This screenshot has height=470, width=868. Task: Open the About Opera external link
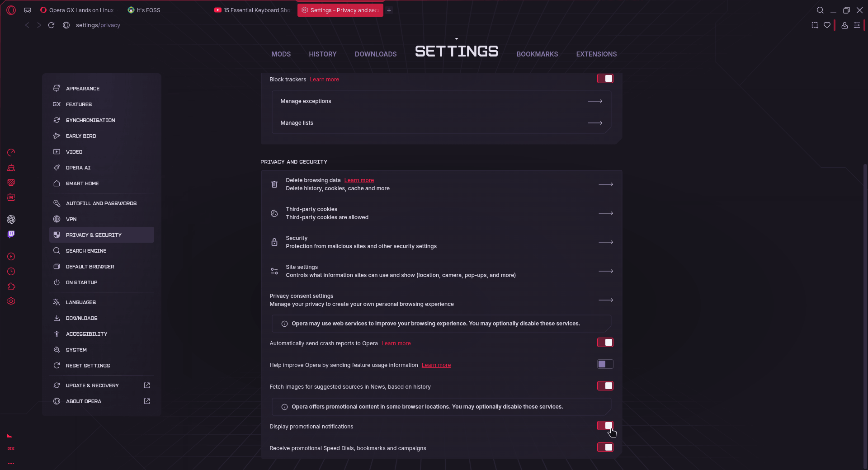[147, 401]
